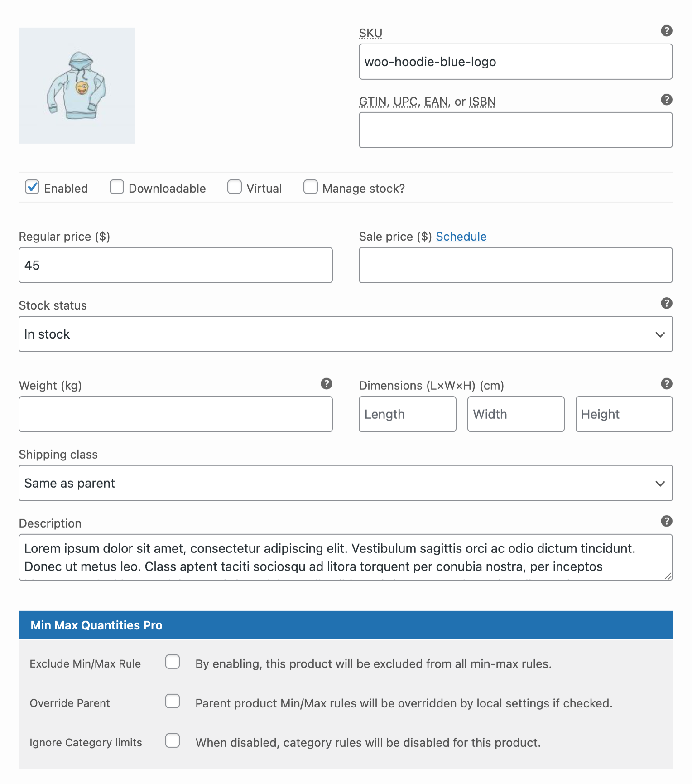Toggle the Exclude Min/Max Rule checkbox
692x784 pixels.
[173, 662]
